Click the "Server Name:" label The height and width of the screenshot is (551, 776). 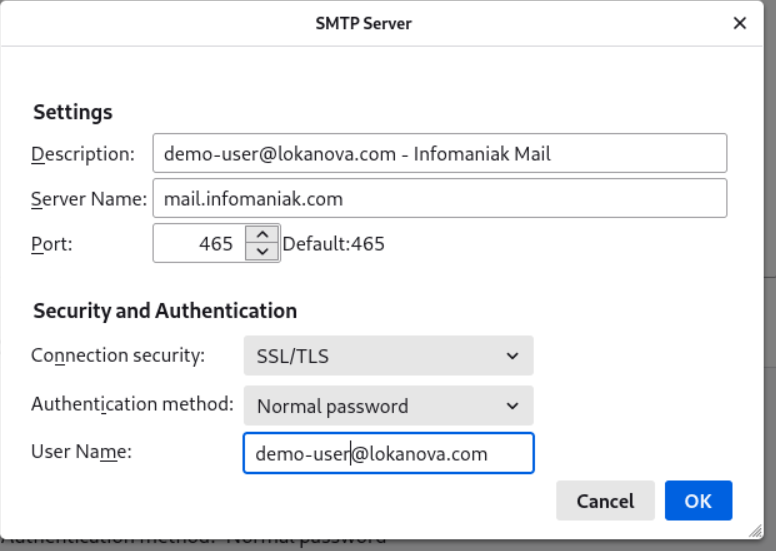[x=89, y=199]
